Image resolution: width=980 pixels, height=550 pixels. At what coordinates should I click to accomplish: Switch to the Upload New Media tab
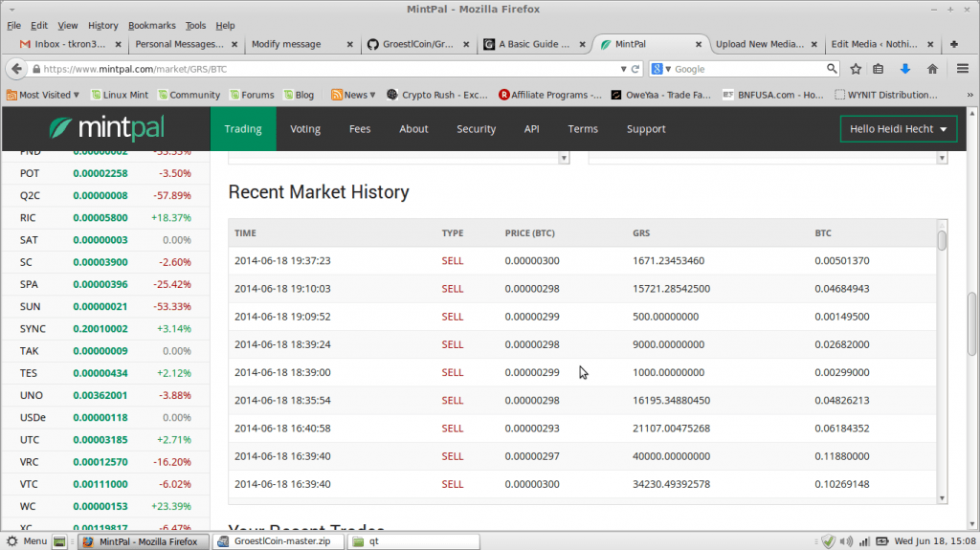click(x=759, y=44)
